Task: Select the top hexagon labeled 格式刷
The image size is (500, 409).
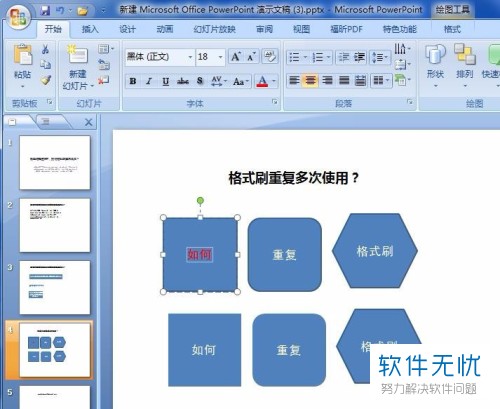Action: pos(375,251)
